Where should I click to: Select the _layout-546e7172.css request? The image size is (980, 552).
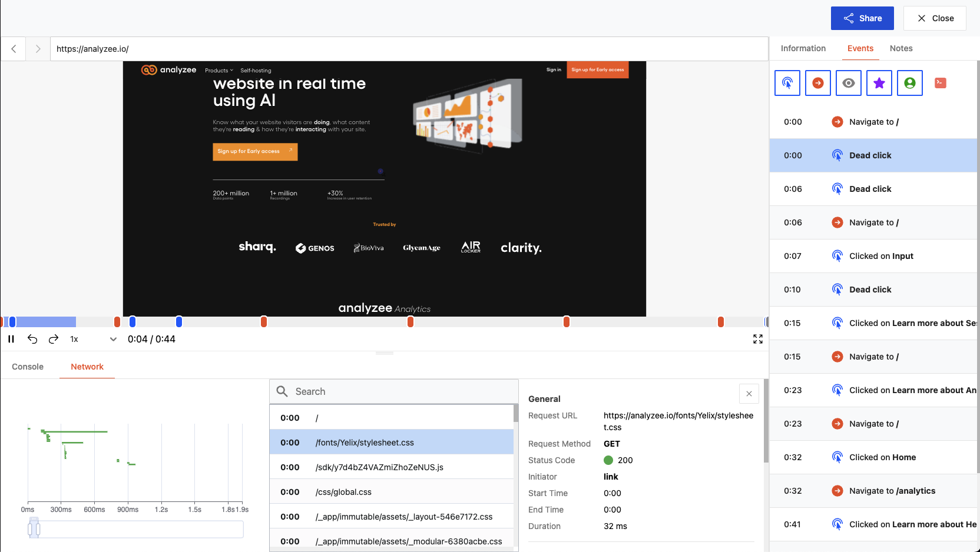click(392, 517)
